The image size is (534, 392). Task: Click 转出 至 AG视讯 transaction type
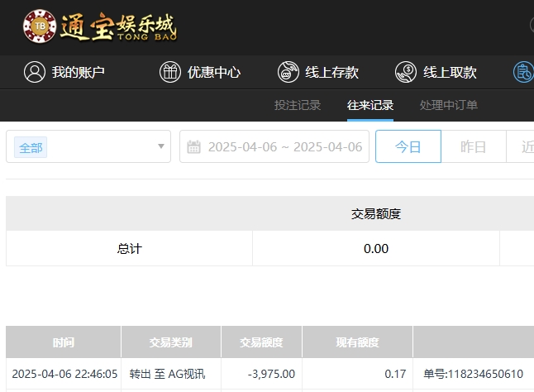coord(167,374)
